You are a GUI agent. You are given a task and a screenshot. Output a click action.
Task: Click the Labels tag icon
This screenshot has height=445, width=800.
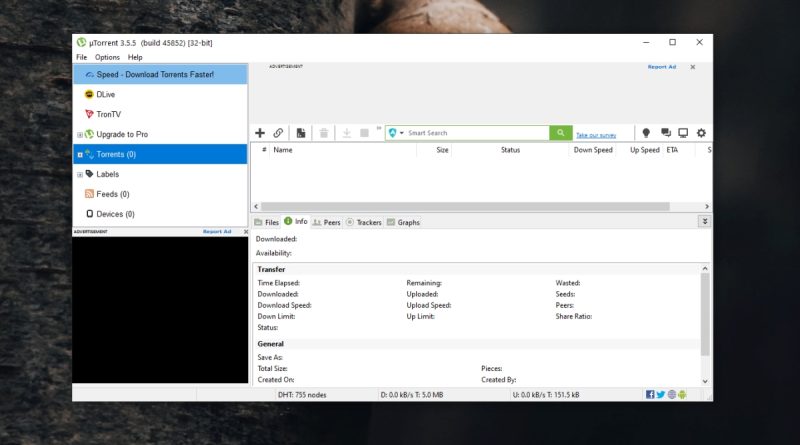coord(89,174)
